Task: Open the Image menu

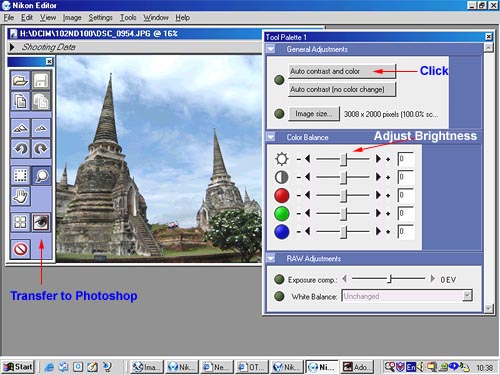Action: point(72,17)
